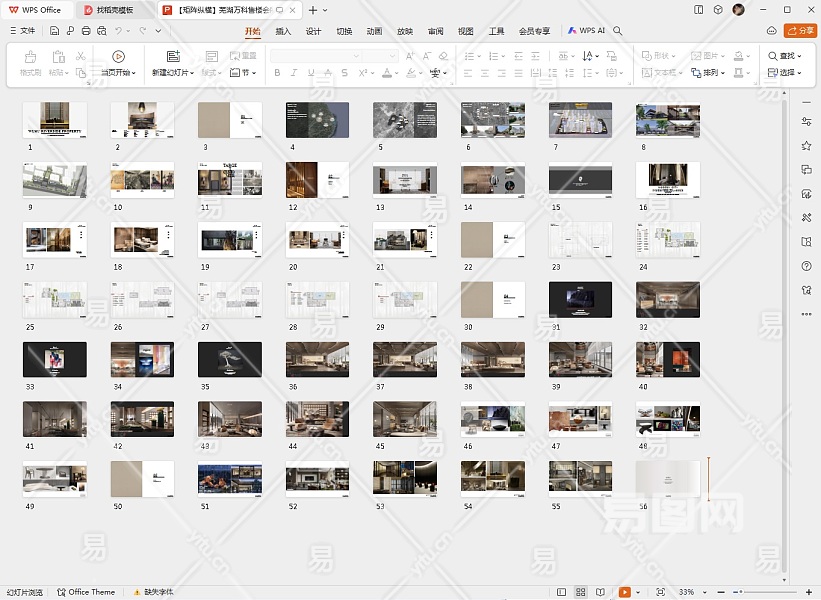Image resolution: width=821 pixels, height=600 pixels.
Task: Open the 插入 ribbon tab
Action: click(x=283, y=31)
